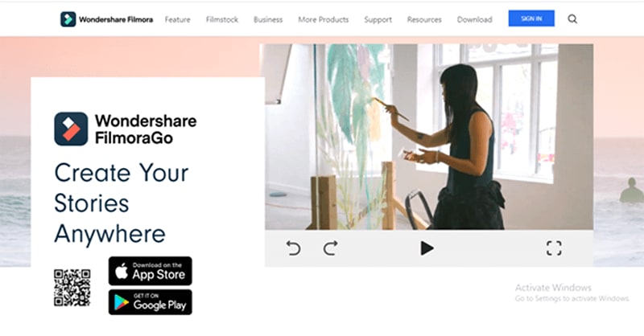Click the Get it on Google Play badge
This screenshot has height=336, width=644.
pos(151,302)
